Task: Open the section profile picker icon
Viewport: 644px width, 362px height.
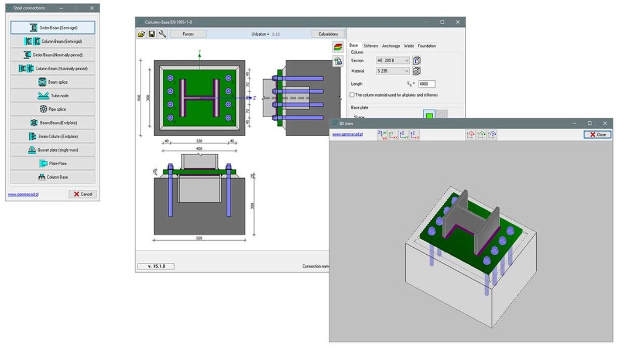Action: (416, 60)
